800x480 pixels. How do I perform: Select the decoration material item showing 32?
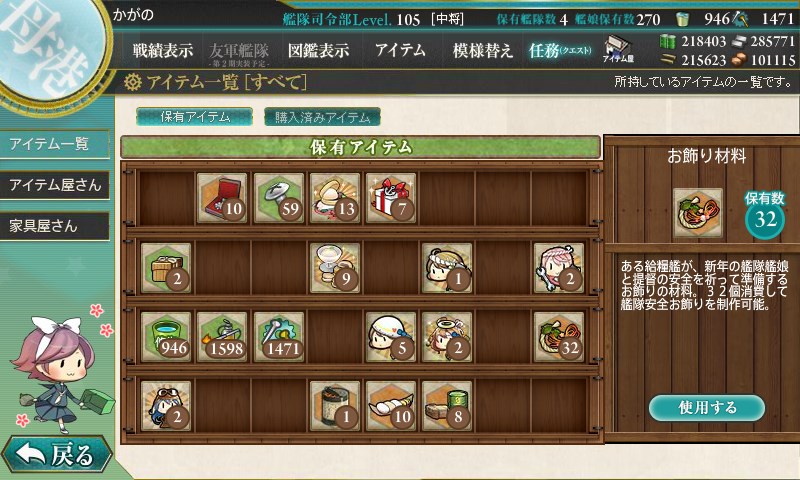[559, 337]
